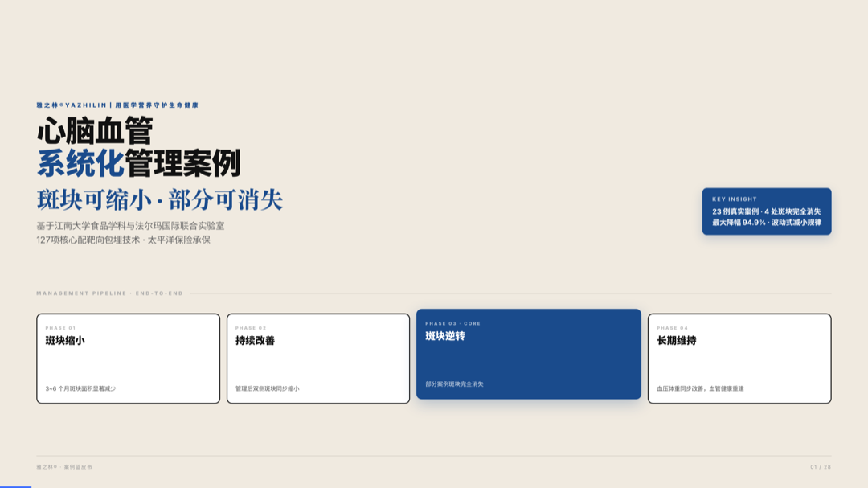The height and width of the screenshot is (488, 868).
Task: Open the PHASE 01 斑块缩小 card
Action: pyautogui.click(x=128, y=359)
